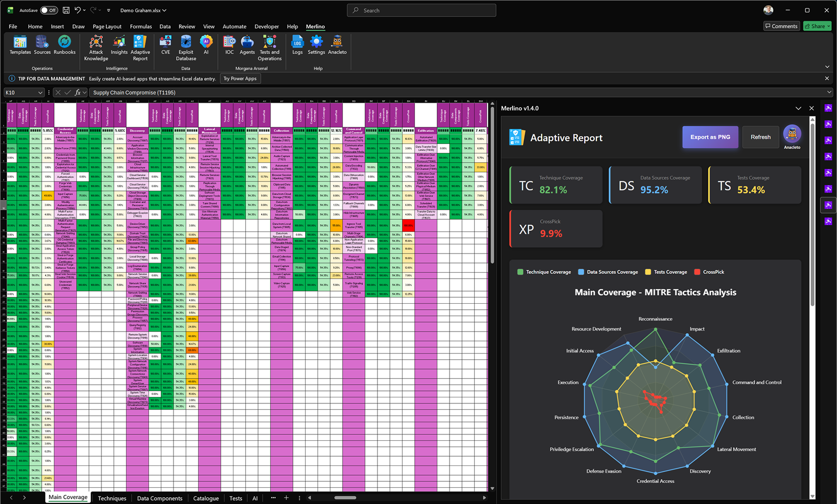
Task: Toggle the CrossPick legend item
Action: [709, 272]
